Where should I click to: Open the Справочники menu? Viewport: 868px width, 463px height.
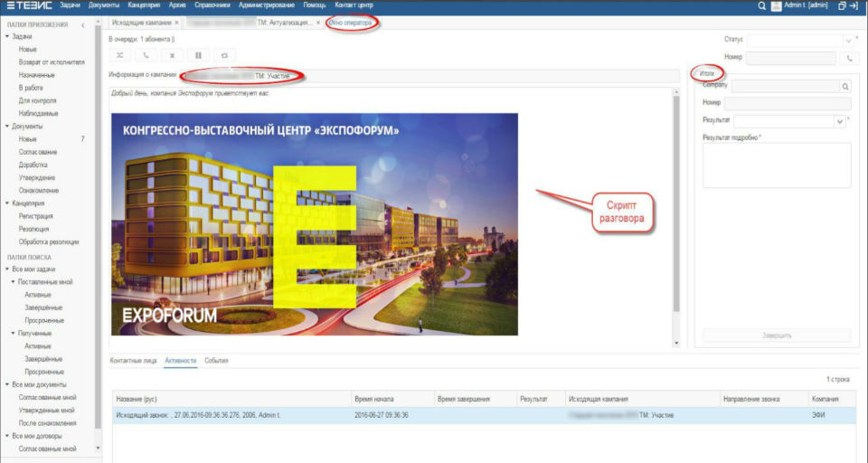pos(212,5)
